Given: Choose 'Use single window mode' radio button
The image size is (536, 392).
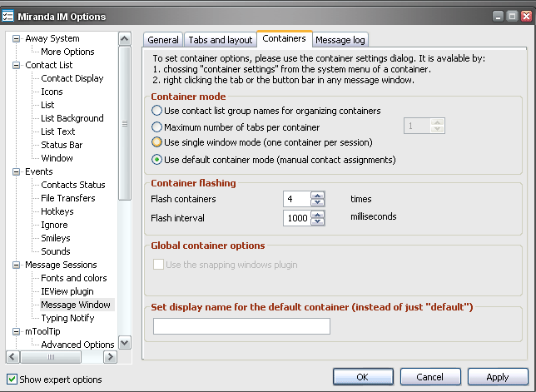Looking at the screenshot, I should pos(156,141).
